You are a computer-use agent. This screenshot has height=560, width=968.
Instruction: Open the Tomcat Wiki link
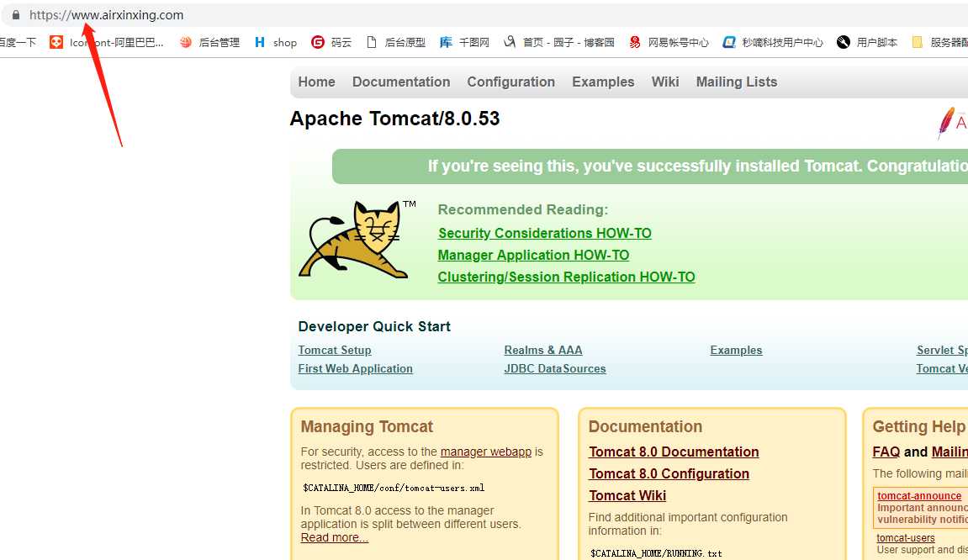[627, 495]
